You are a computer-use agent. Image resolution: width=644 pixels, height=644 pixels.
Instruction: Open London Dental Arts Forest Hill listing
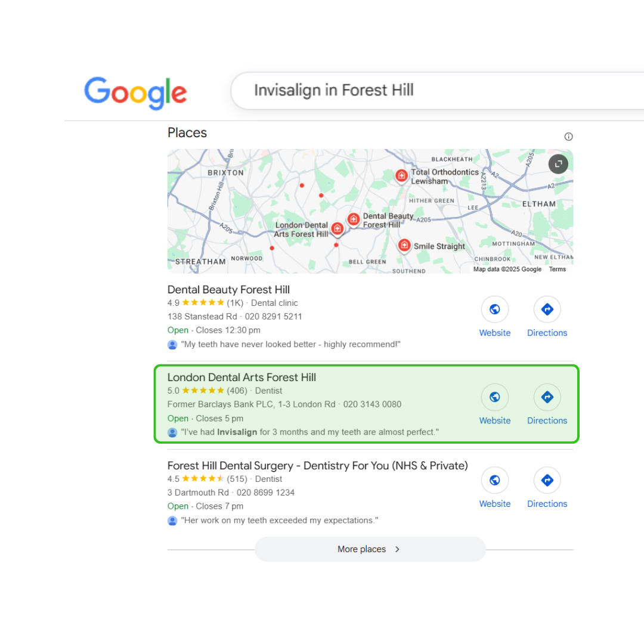[x=241, y=377]
